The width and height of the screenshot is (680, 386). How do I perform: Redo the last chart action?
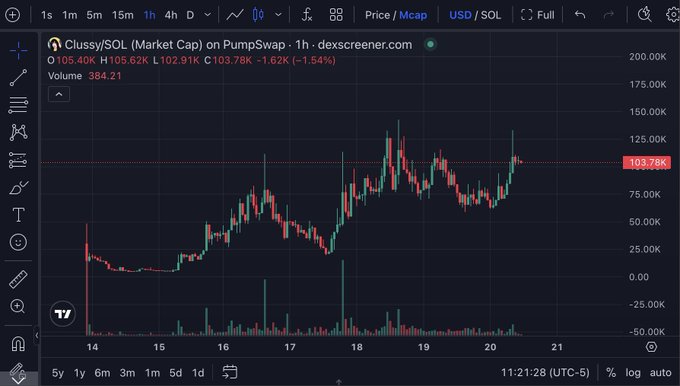609,15
